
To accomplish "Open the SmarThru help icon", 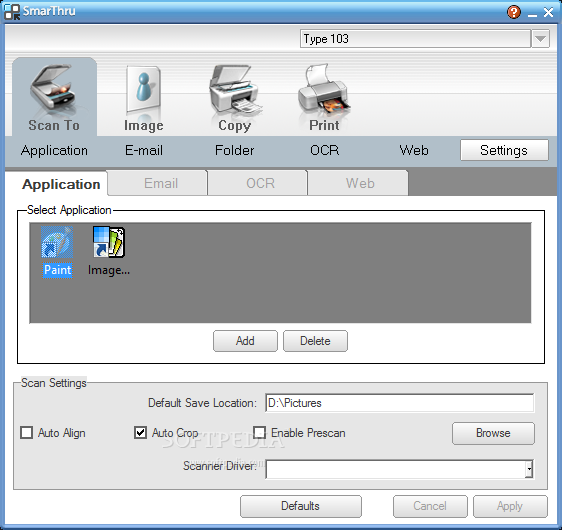I will [514, 12].
